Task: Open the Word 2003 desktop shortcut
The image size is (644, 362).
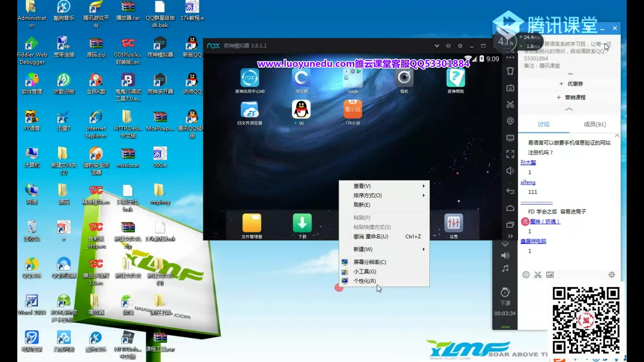Action: pos(32,304)
